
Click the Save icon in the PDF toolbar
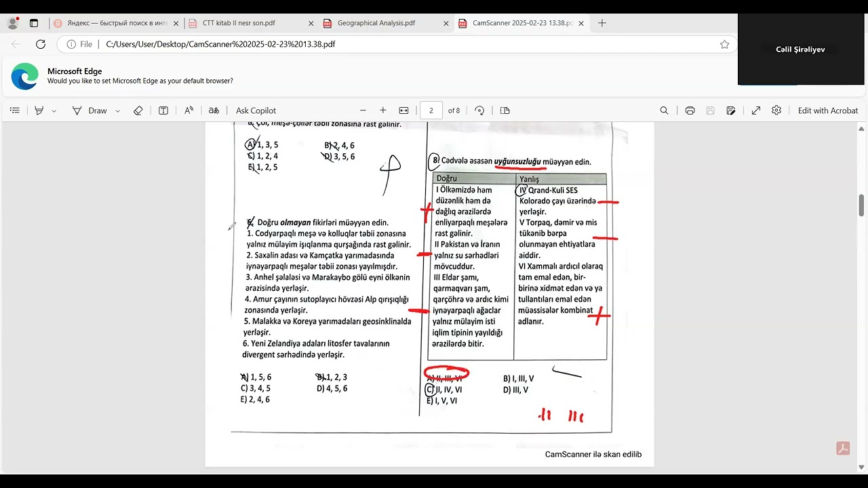pyautogui.click(x=711, y=110)
